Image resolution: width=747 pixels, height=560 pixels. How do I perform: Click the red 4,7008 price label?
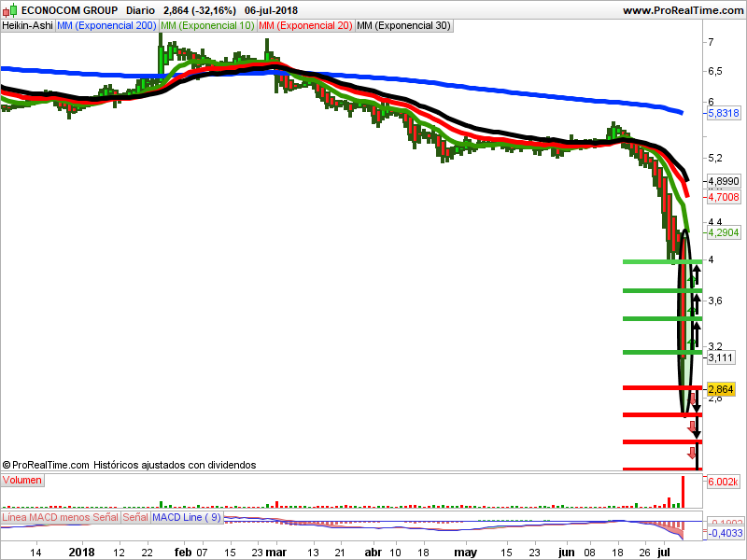click(x=724, y=197)
